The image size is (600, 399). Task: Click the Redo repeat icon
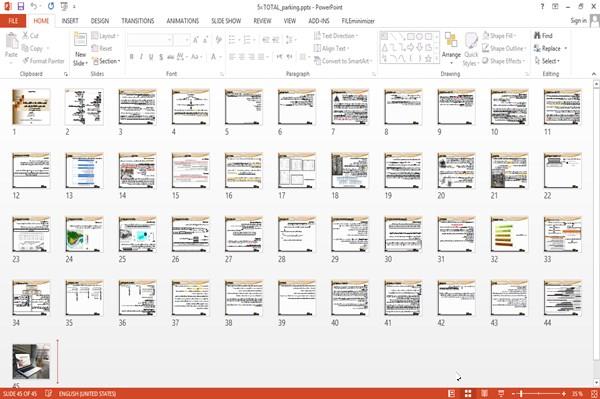click(51, 7)
